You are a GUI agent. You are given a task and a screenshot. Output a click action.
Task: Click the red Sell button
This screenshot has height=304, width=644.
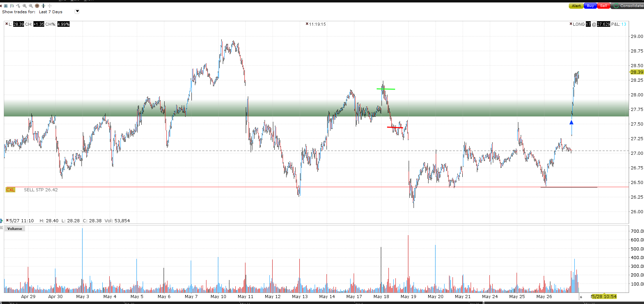point(604,6)
